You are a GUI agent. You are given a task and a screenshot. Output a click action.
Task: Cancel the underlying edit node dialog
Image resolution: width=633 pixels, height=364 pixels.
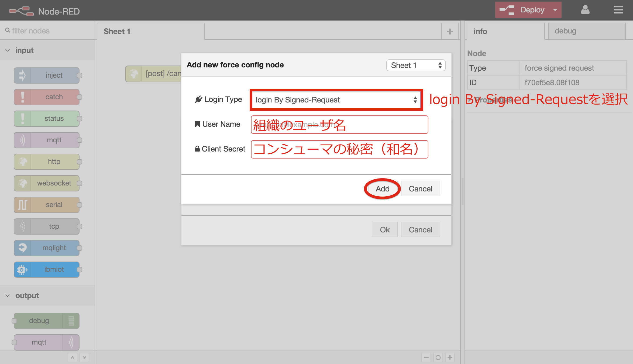click(420, 230)
